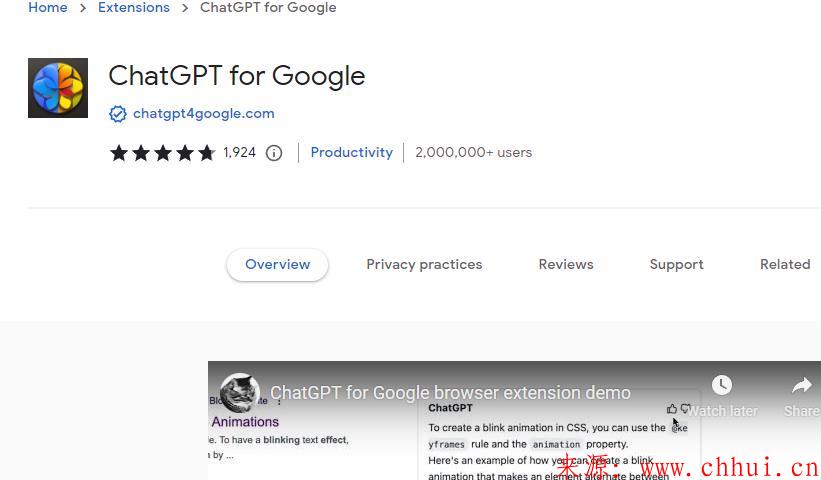Switch to the Privacy practices tab
The height and width of the screenshot is (480, 821).
[x=424, y=264]
